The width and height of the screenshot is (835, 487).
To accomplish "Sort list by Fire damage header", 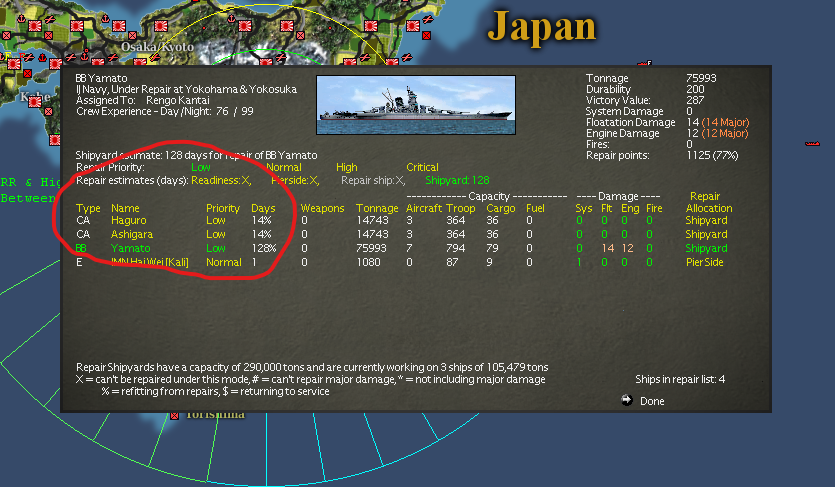I will click(654, 208).
